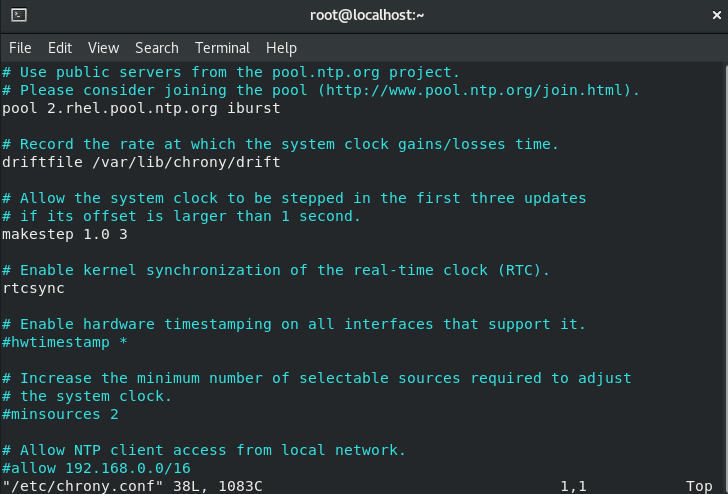This screenshot has height=494, width=728.
Task: Click the '#minsources 2' line
Action: (60, 414)
